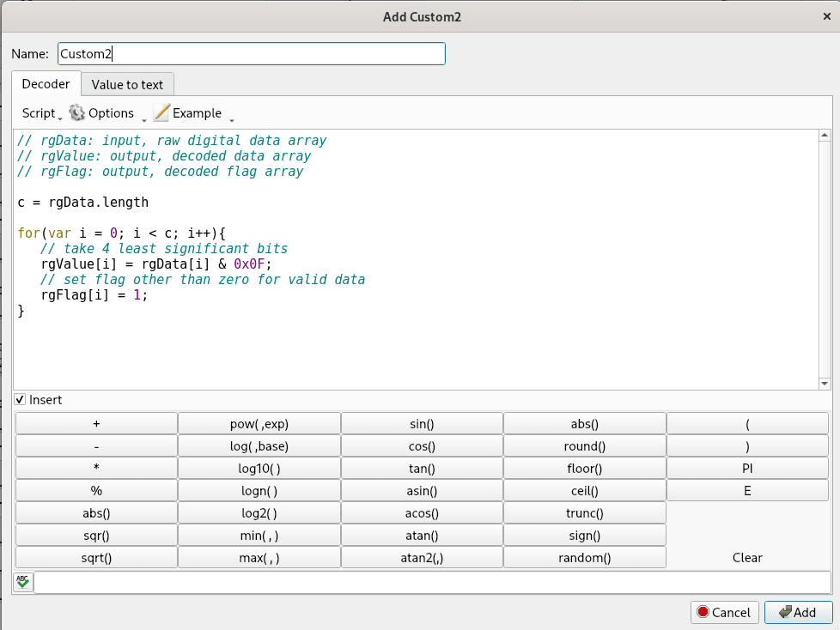Insert the atan2(,) function
Screen dimensions: 840x630
click(422, 557)
